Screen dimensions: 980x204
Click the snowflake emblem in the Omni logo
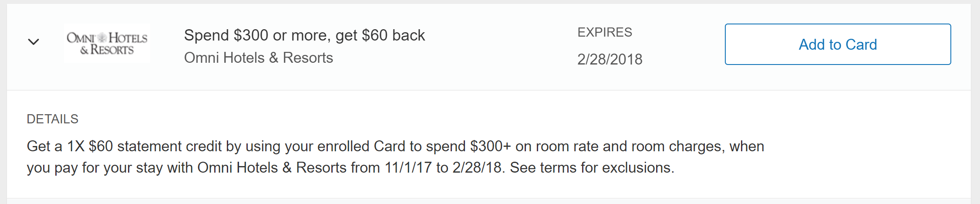tap(101, 37)
